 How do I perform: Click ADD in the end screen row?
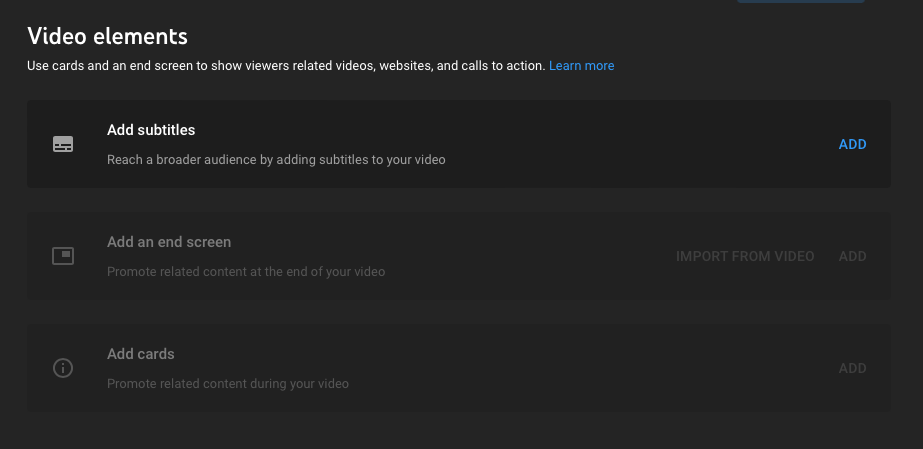[852, 257]
